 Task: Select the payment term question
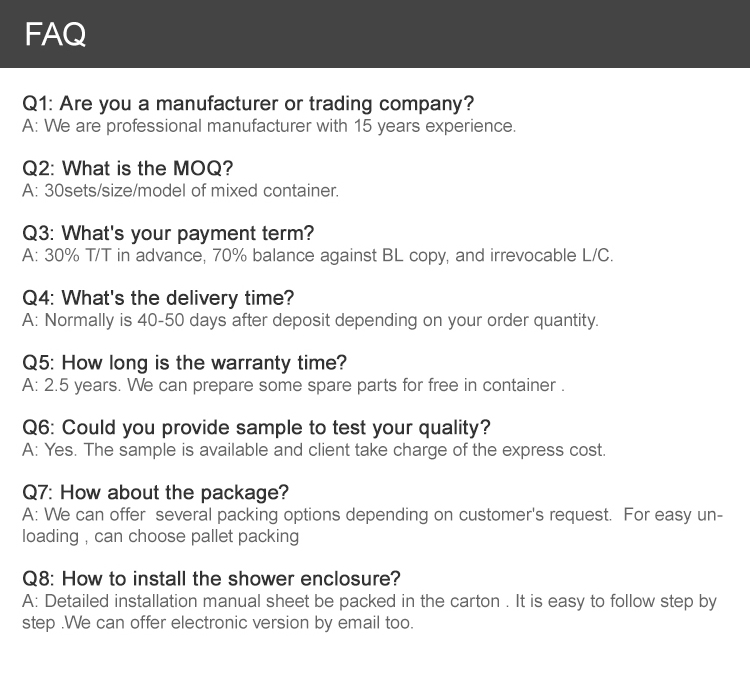168,234
